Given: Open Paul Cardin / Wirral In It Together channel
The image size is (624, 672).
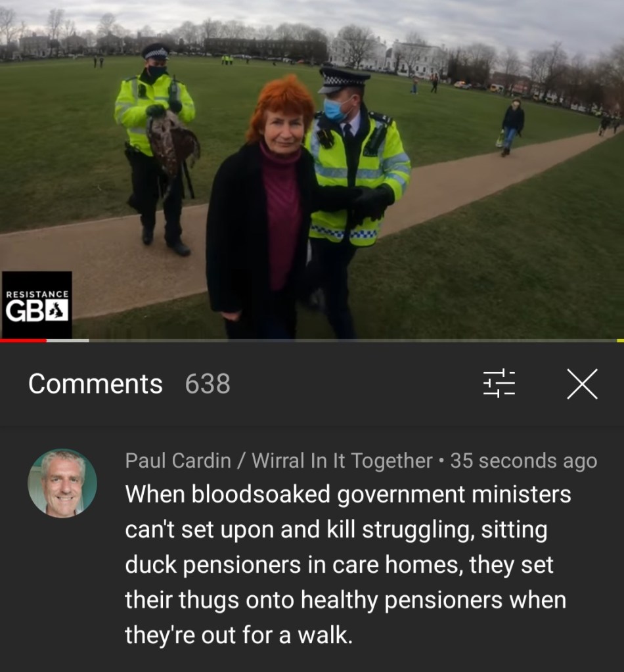Looking at the screenshot, I should point(279,460).
